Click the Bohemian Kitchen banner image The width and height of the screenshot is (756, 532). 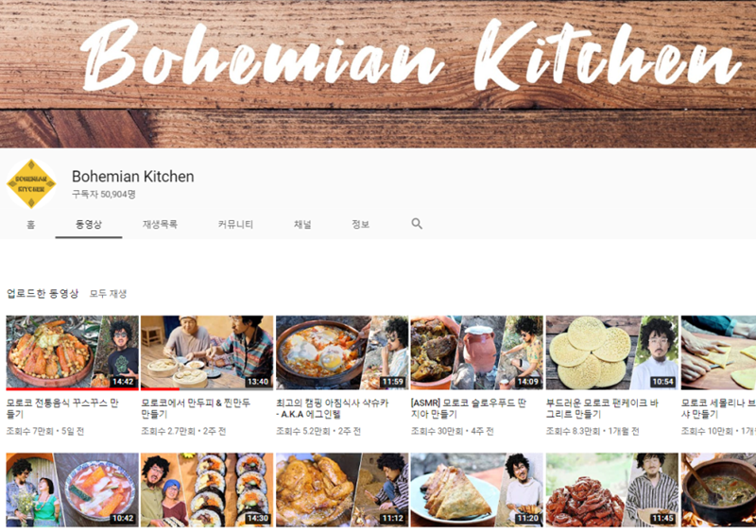(x=378, y=74)
